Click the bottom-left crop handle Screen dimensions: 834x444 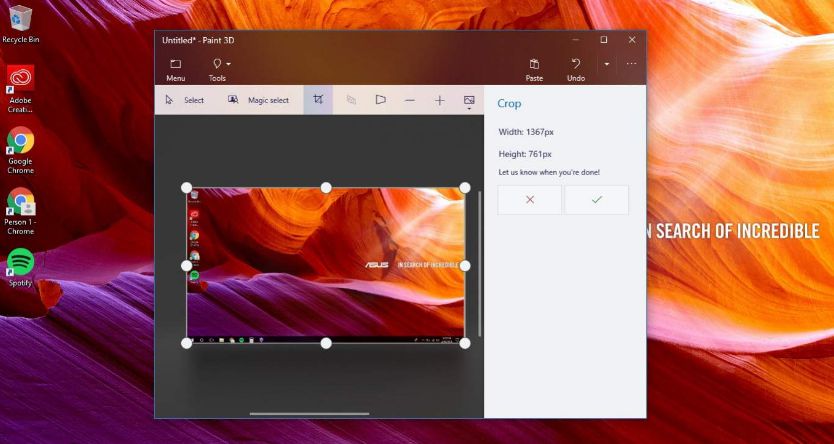point(187,344)
